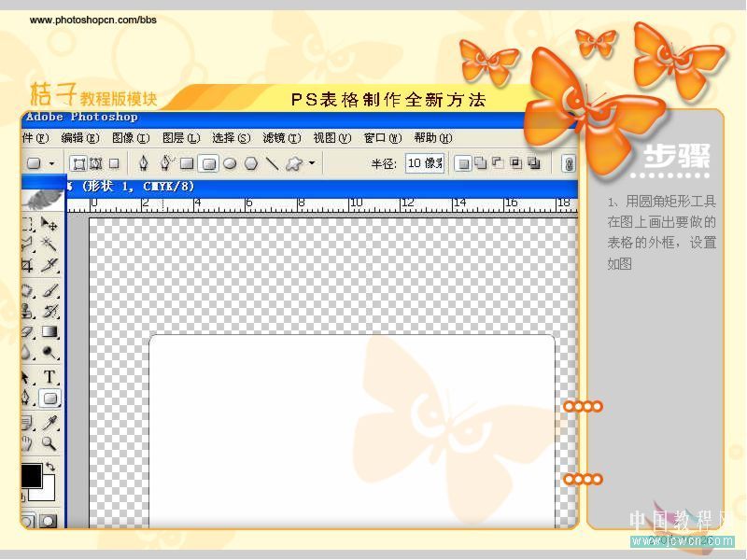Viewport: 747px width, 560px height.
Task: Pick the Custom Shape tool in options bar
Action: tap(294, 164)
